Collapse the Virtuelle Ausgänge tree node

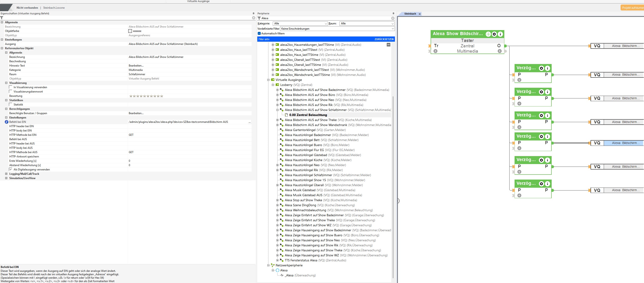[268, 80]
